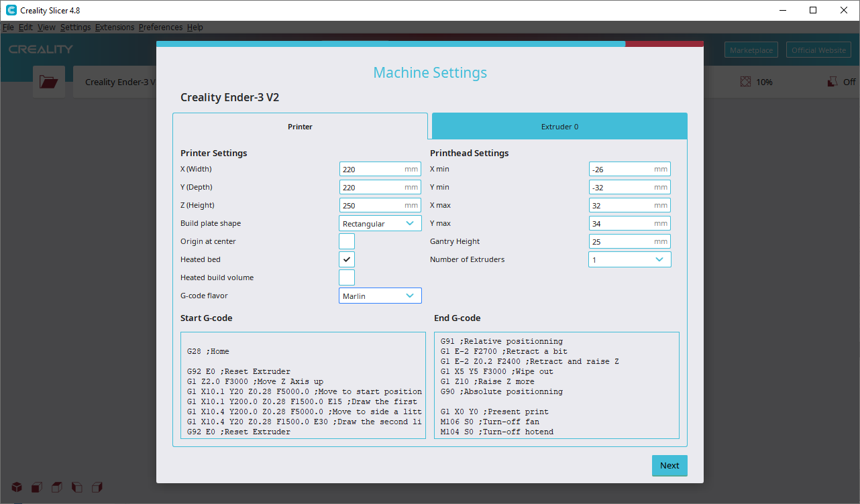This screenshot has width=860, height=504.
Task: Open the View menu
Action: tap(46, 27)
